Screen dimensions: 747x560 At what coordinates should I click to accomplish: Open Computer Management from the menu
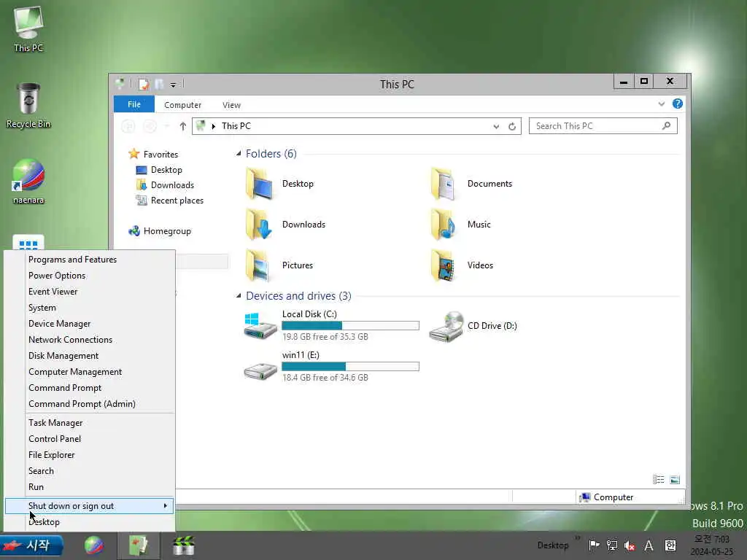point(90,372)
